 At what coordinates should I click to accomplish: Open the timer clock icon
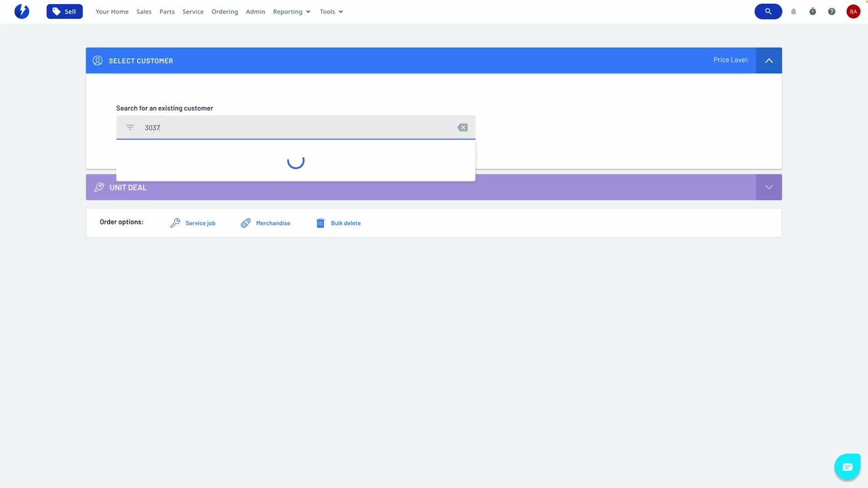coord(812,12)
